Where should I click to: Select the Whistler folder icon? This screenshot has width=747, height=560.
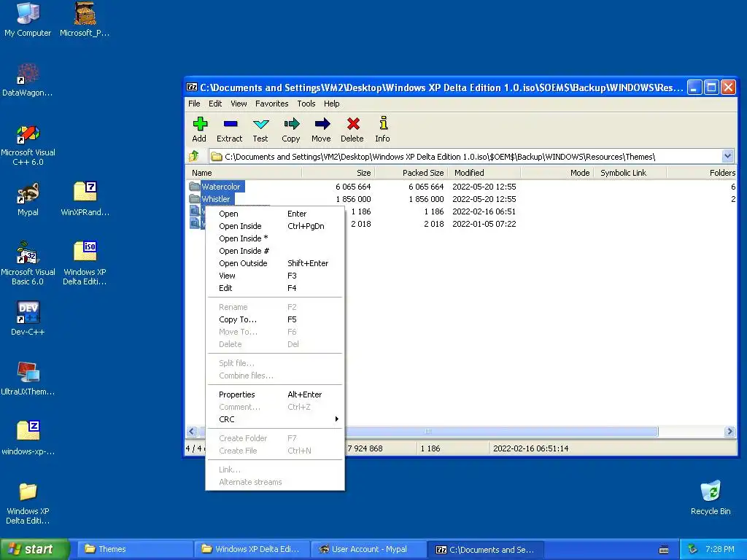click(x=194, y=198)
